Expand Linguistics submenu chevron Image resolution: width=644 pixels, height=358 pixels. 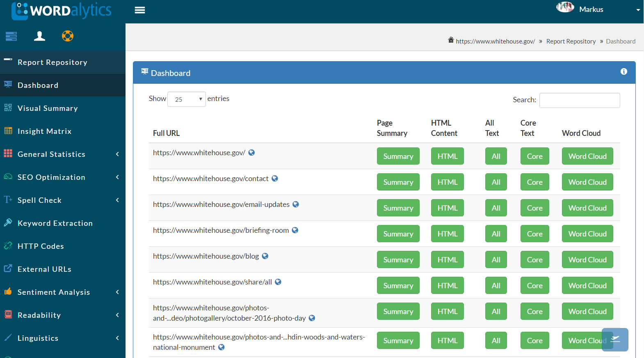(x=117, y=338)
